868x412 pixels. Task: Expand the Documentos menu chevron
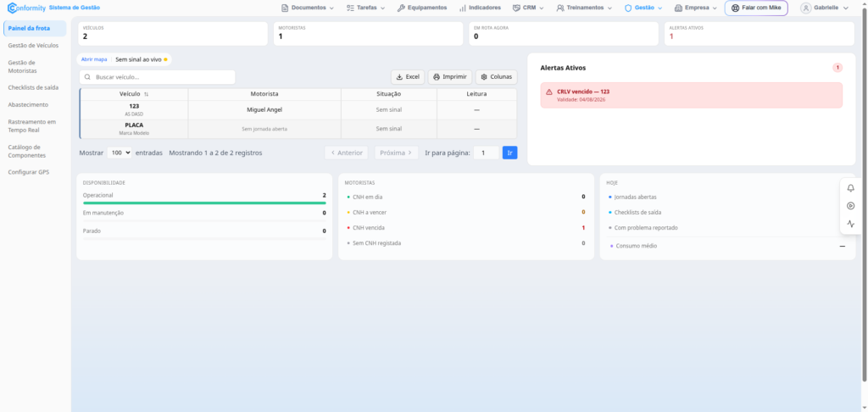pos(331,8)
